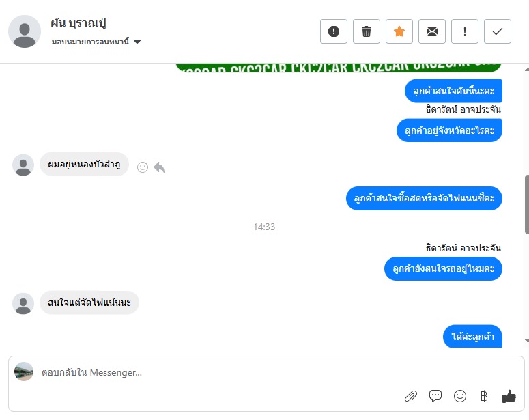Delete conversation using trash can icon
This screenshot has height=420, width=529.
click(367, 31)
